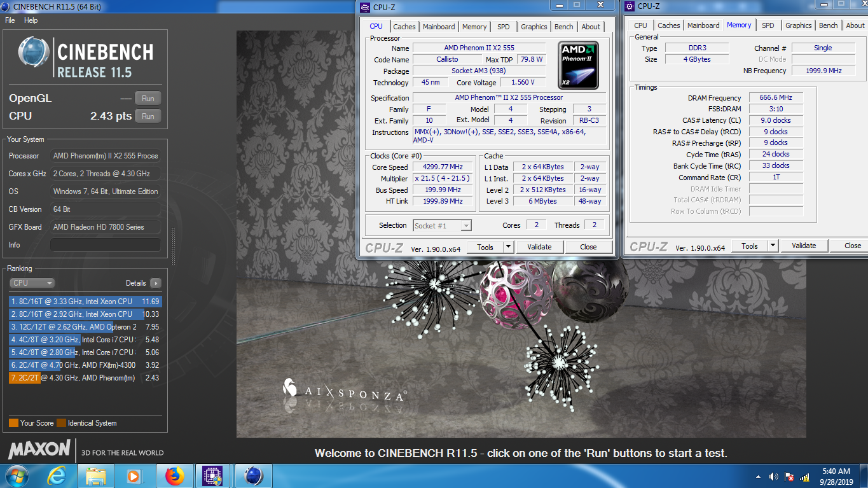Viewport: 868px width, 488px height.
Task: Show hidden tray icons arrow
Action: (759, 476)
